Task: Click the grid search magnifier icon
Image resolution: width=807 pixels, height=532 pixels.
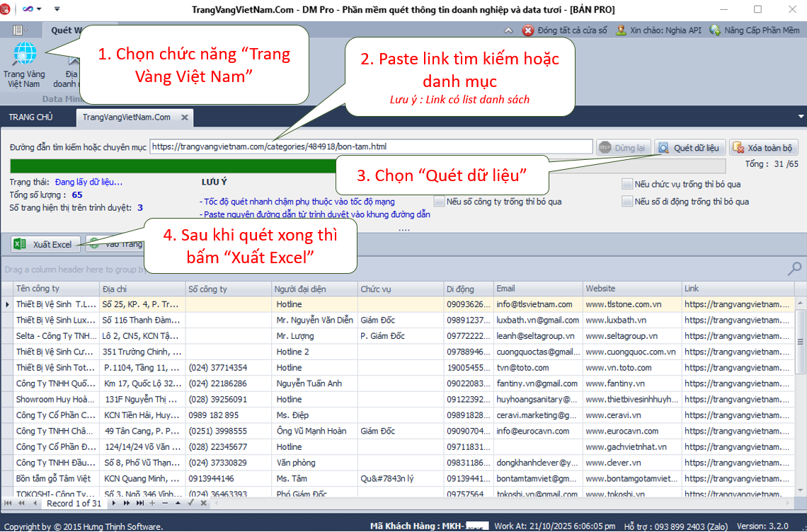Action: point(794,269)
